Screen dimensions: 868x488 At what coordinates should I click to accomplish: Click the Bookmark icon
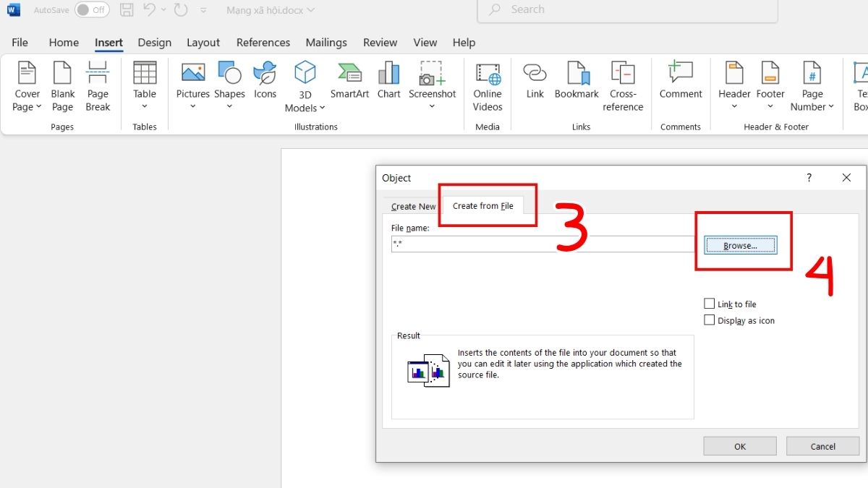pyautogui.click(x=576, y=80)
